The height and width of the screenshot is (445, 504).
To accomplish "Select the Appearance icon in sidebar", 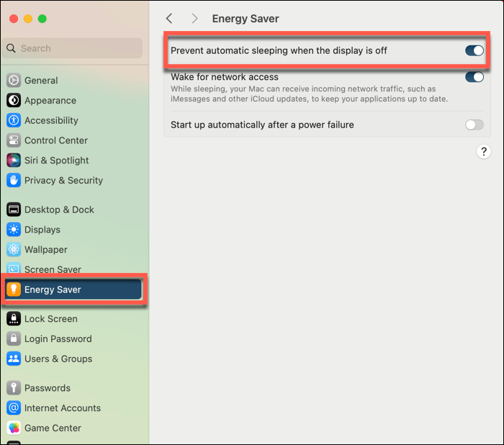I will point(14,101).
